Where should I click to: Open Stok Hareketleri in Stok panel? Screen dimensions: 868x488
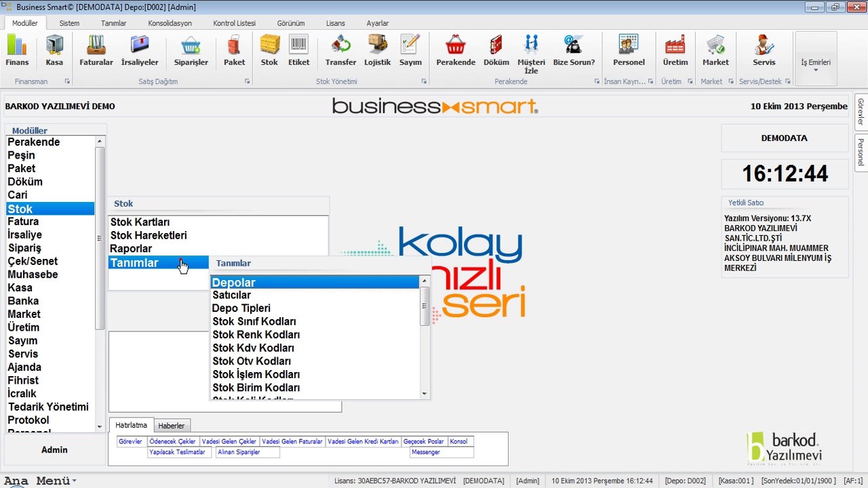[x=218, y=235]
